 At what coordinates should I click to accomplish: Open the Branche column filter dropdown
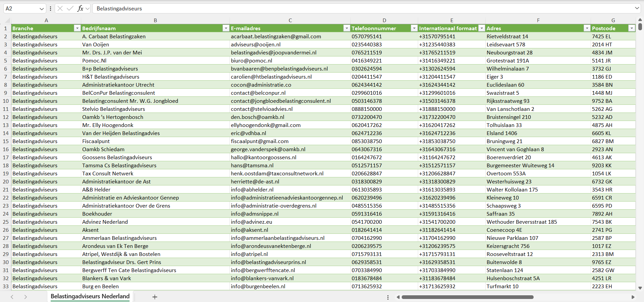pyautogui.click(x=77, y=28)
